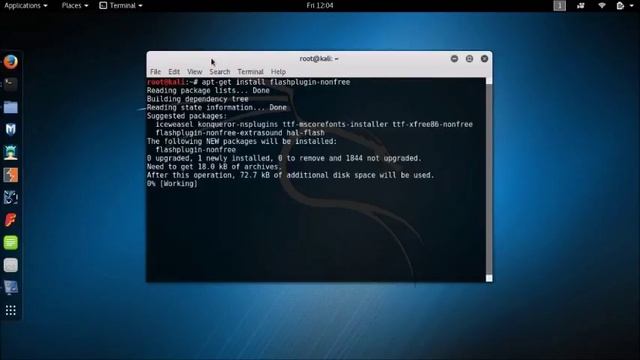The width and height of the screenshot is (640, 360).
Task: Launch Armitage from the dock
Action: point(11,153)
